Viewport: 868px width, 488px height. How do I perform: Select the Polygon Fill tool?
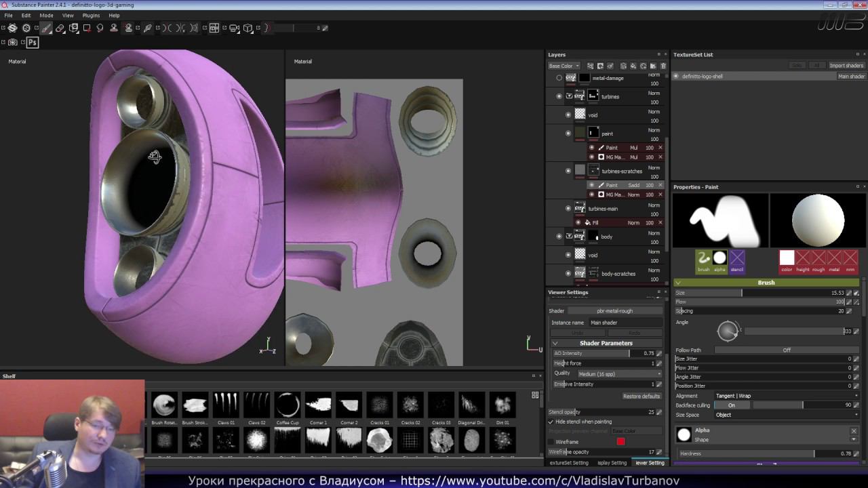tap(87, 28)
